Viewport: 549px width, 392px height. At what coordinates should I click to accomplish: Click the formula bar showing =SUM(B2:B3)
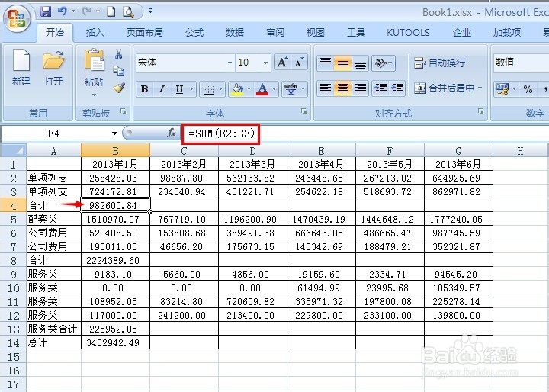pyautogui.click(x=364, y=133)
